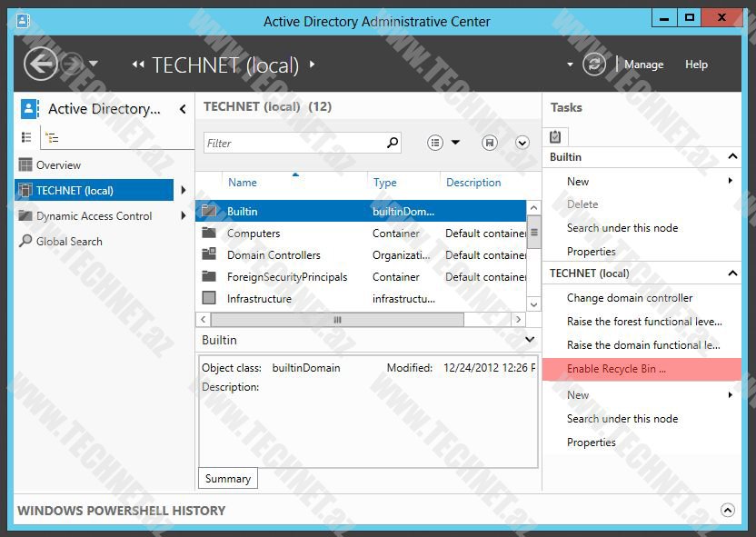756x537 pixels.
Task: Click the back navigation arrow button
Action: 41,64
